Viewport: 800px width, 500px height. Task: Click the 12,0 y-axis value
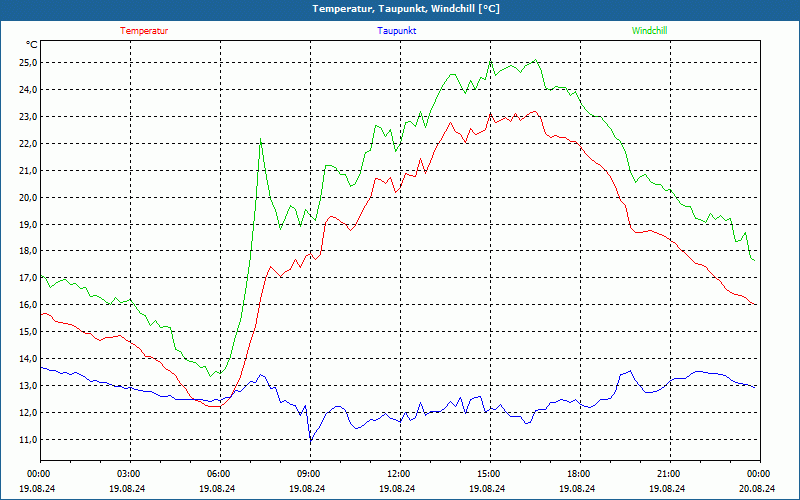28,413
